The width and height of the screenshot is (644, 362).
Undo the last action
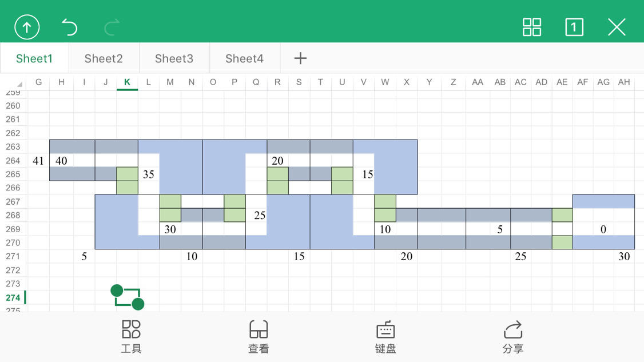pos(69,27)
